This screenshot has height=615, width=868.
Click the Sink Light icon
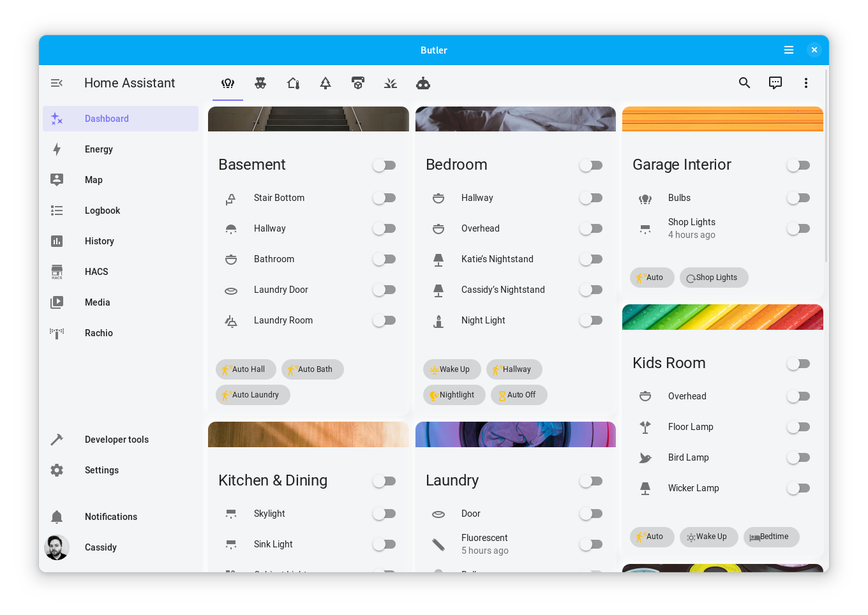click(x=231, y=544)
